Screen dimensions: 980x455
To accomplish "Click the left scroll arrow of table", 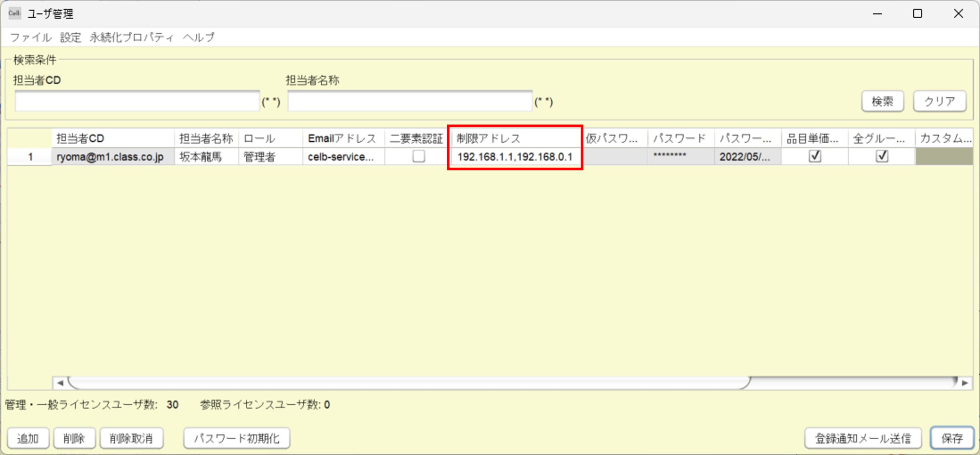I will pos(60,383).
